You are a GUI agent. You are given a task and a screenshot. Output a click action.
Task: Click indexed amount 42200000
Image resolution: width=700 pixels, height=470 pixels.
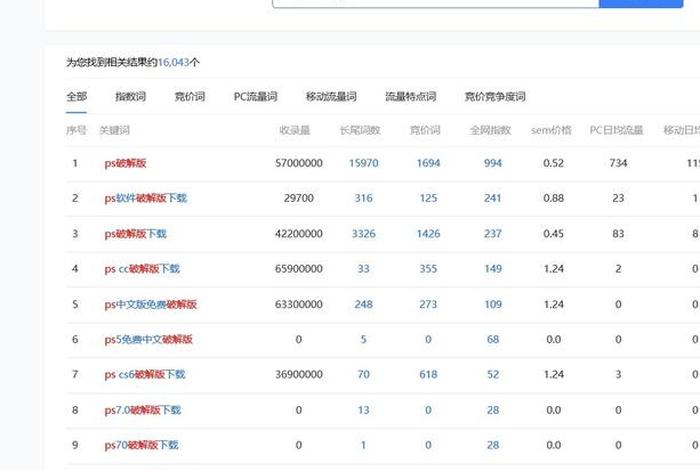pos(299,234)
